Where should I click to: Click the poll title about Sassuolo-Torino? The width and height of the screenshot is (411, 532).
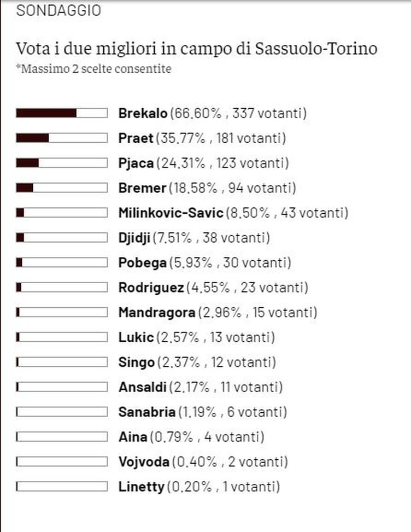tap(197, 48)
